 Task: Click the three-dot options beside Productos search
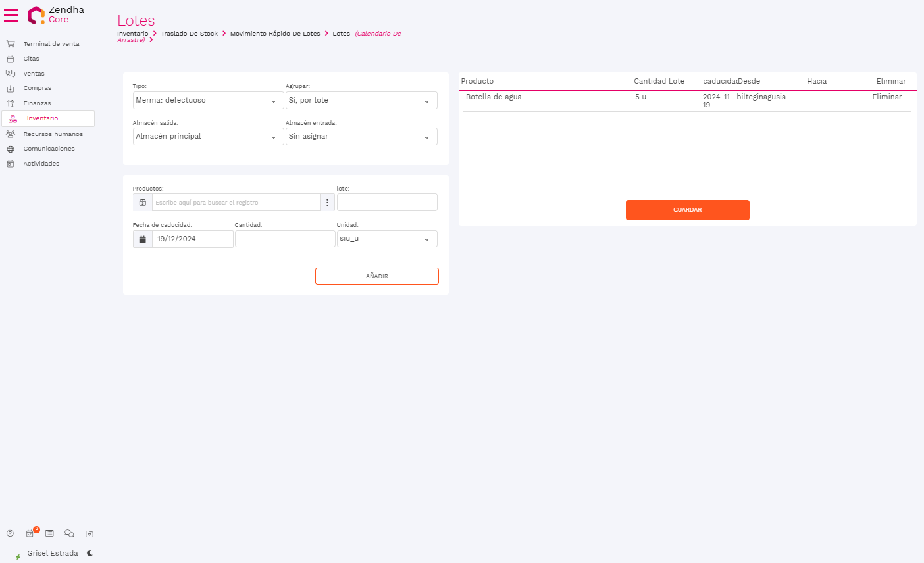pyautogui.click(x=327, y=203)
